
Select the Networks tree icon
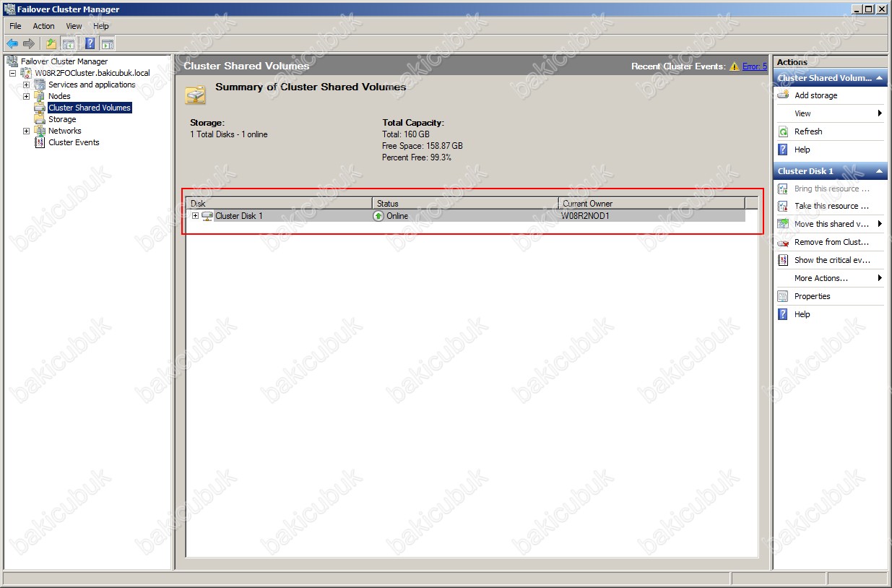pos(40,131)
